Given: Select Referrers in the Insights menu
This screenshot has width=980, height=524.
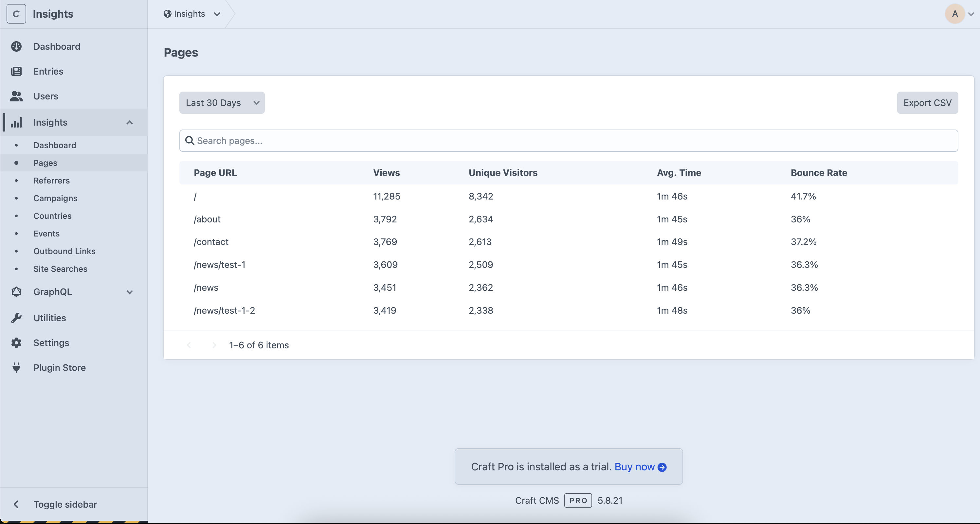Looking at the screenshot, I should (x=51, y=180).
